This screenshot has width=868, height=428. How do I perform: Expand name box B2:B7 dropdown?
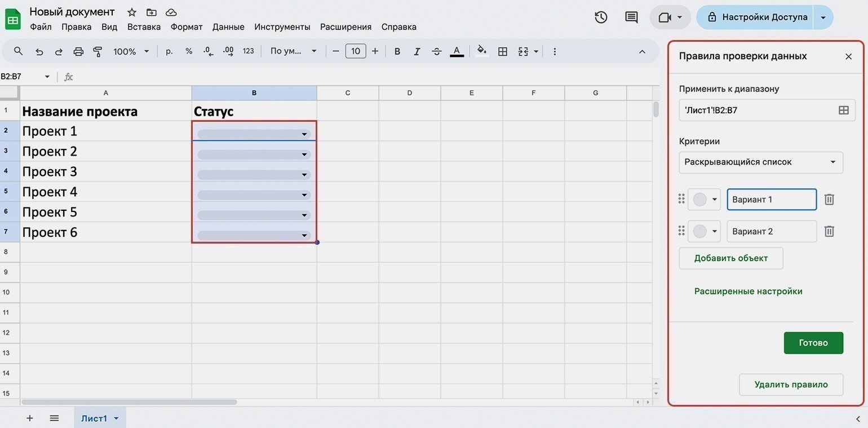point(47,77)
